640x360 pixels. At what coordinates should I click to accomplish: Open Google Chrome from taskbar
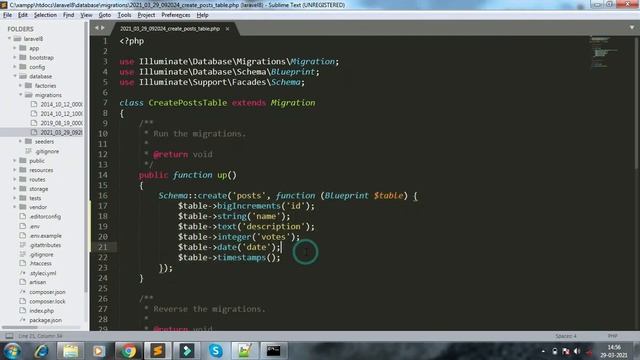tap(129, 351)
